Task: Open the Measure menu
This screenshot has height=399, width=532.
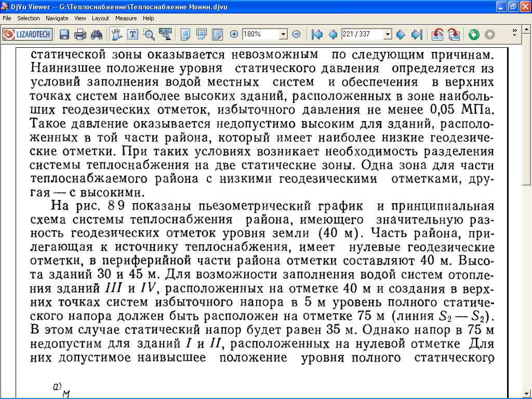Action: pos(126,18)
